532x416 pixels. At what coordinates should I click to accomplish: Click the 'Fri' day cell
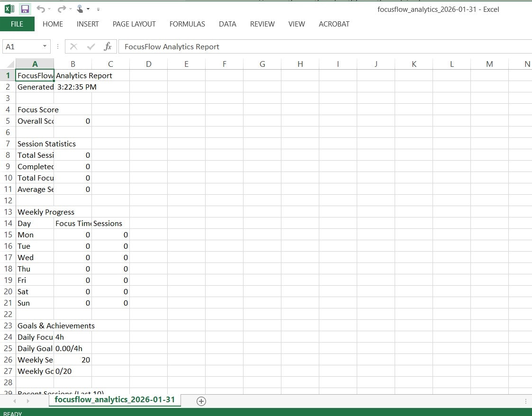35,280
